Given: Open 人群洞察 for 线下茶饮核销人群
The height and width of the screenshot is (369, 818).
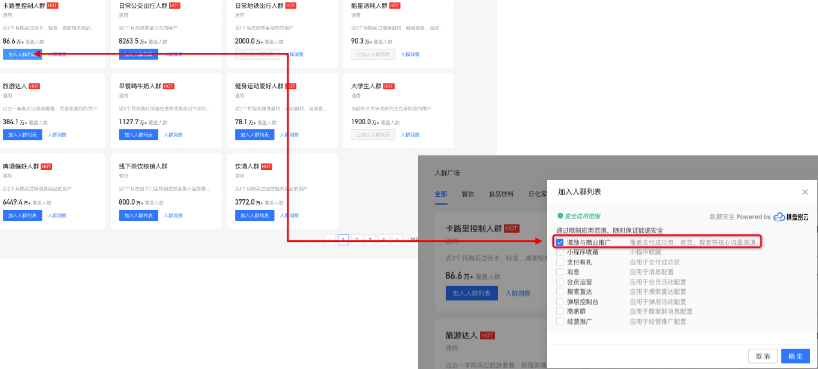Looking at the screenshot, I should tap(173, 215).
